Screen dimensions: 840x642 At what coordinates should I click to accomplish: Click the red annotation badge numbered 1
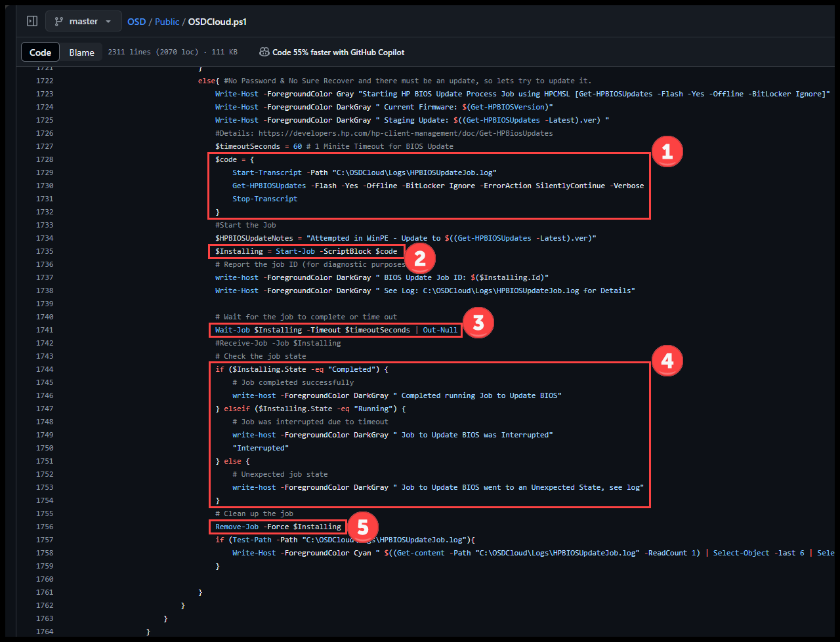667,153
